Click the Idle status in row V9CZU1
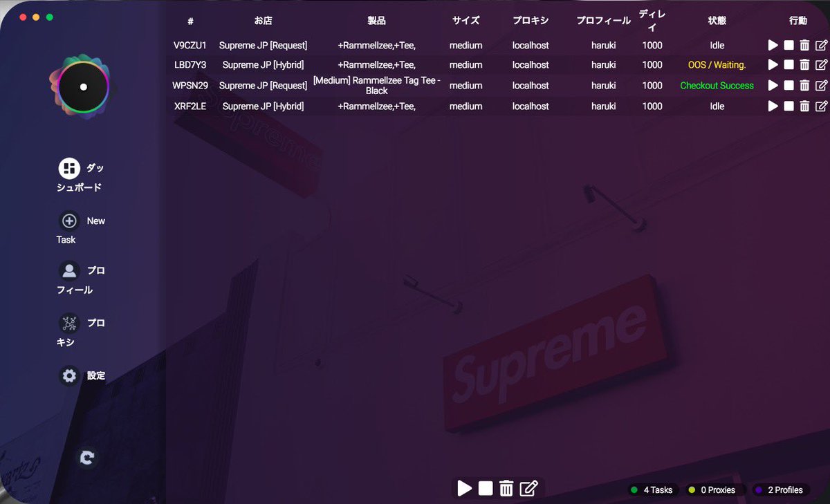The image size is (830, 504). (717, 46)
